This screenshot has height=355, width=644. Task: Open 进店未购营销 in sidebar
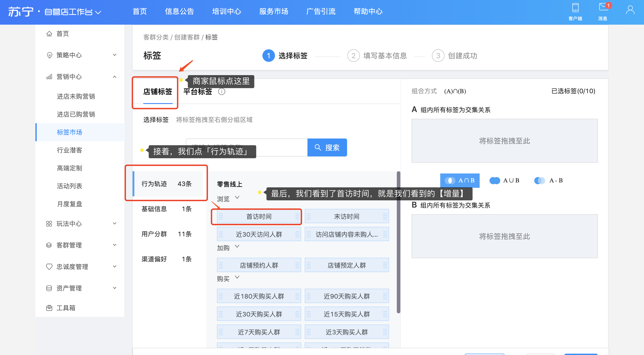click(x=76, y=96)
